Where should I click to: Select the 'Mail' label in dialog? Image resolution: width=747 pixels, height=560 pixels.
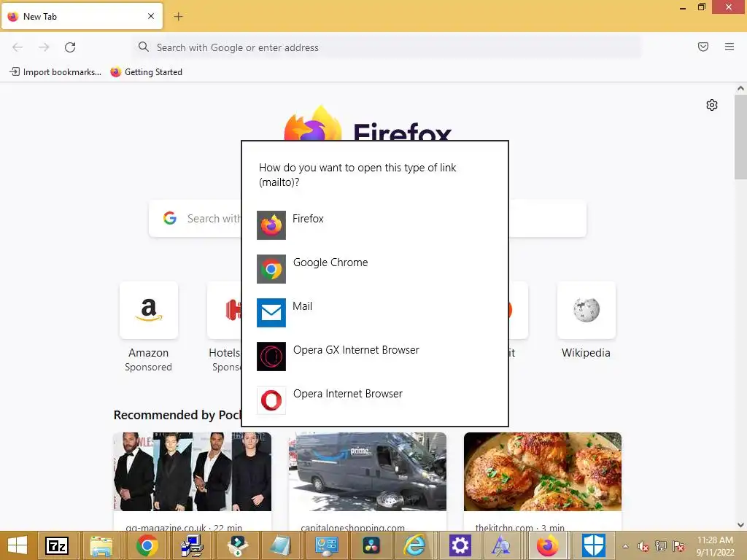coord(302,306)
